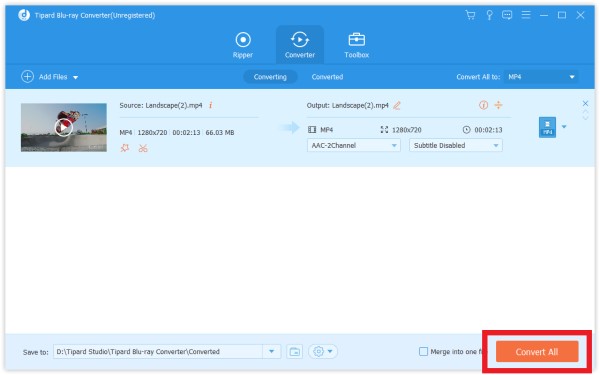The image size is (600, 375).
Task: Open the edit effects star-wand icon
Action: click(x=125, y=148)
